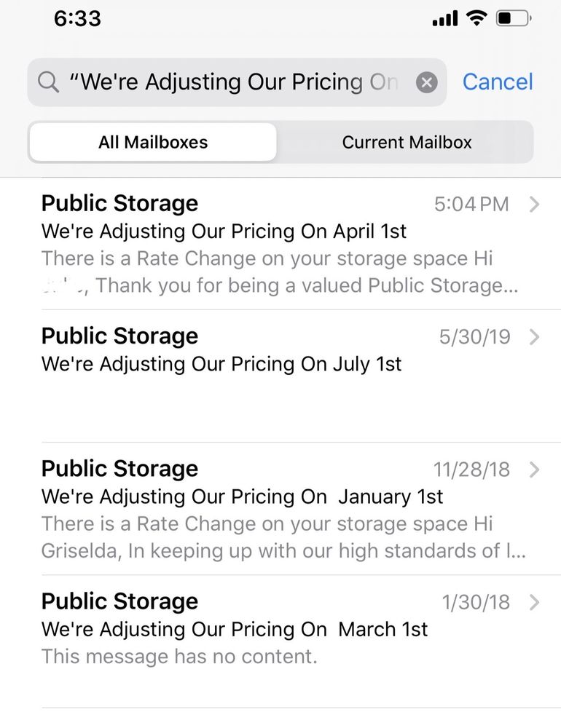Tap the Wi-Fi status icon
Image resolution: width=561 pixels, height=728 pixels.
point(477,19)
